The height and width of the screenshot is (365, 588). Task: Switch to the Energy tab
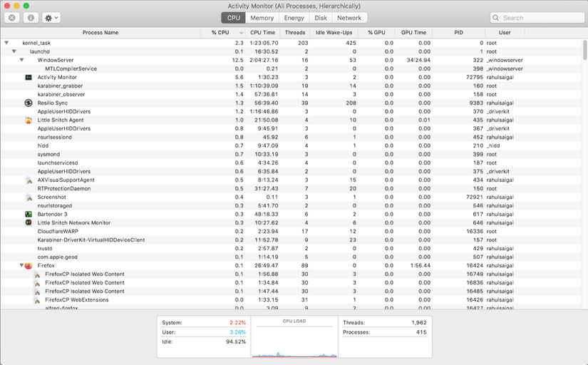(x=294, y=18)
